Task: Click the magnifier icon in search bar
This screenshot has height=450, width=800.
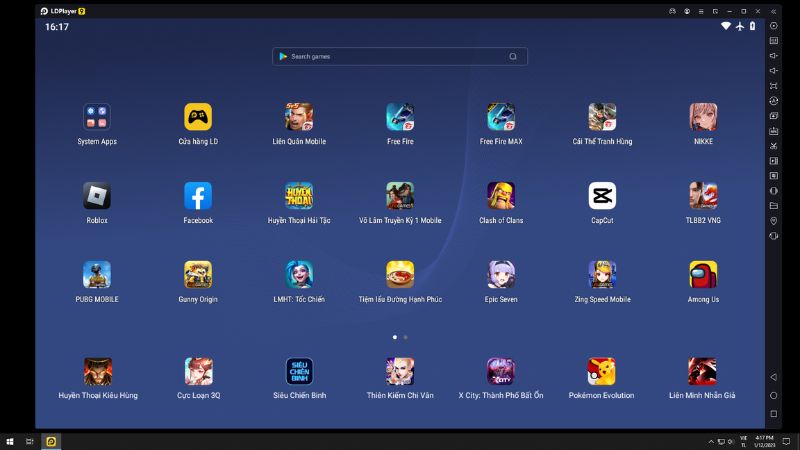Action: coord(514,57)
